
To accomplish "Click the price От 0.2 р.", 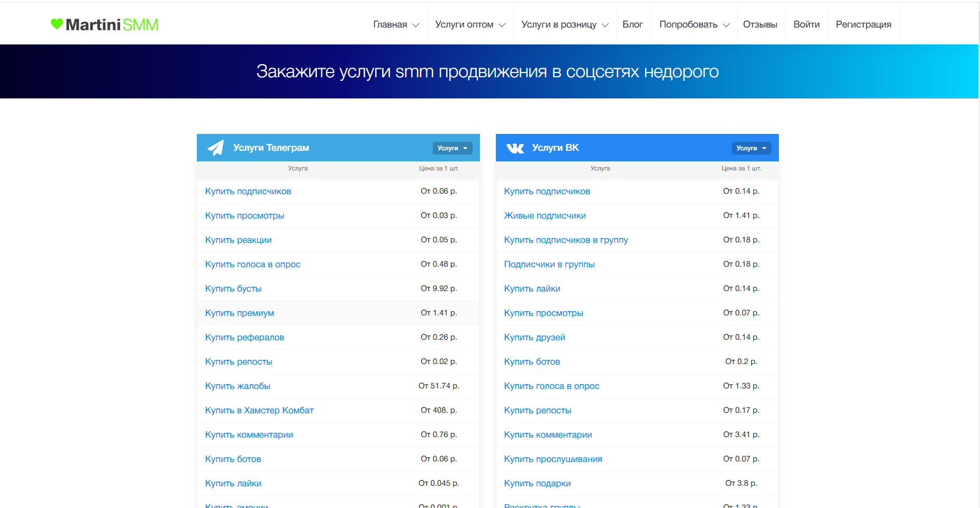I will click(741, 361).
